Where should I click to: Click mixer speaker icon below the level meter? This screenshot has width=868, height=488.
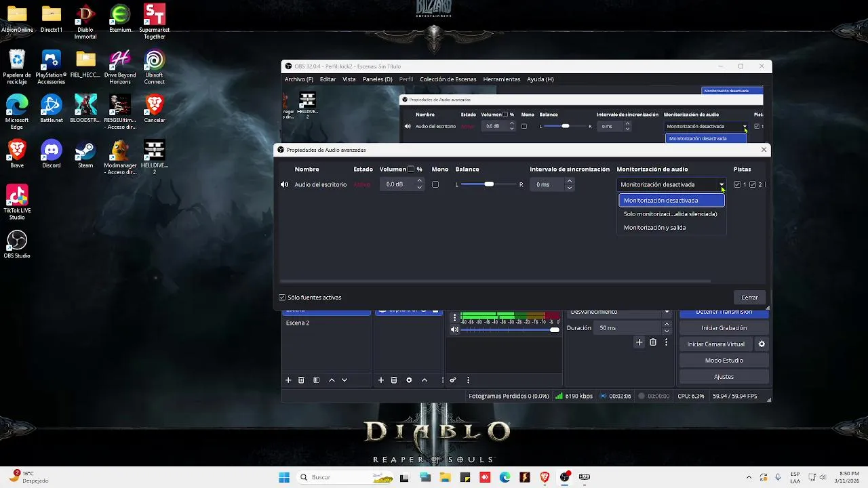pos(455,329)
